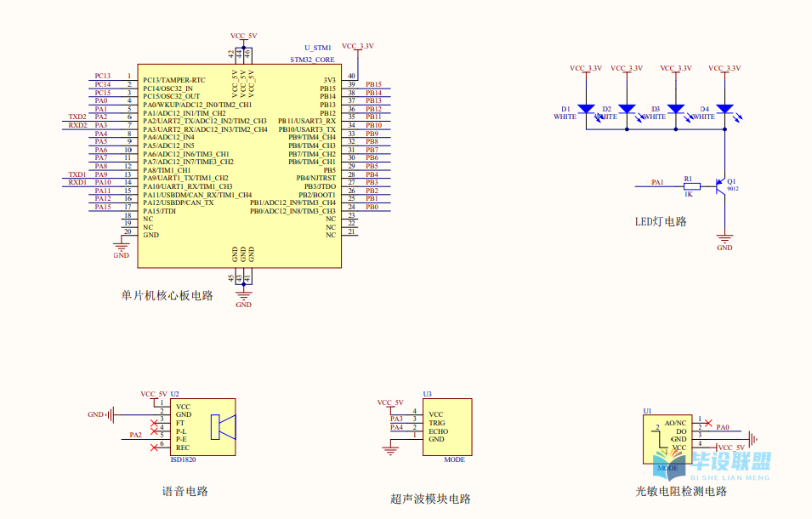The image size is (812, 519).
Task: Select the D4 white LED symbol
Action: pyautogui.click(x=724, y=109)
